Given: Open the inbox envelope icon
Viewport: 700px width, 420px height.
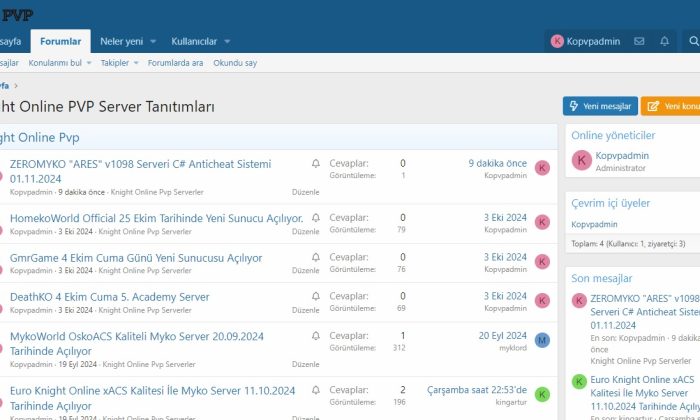Looking at the screenshot, I should click(639, 41).
